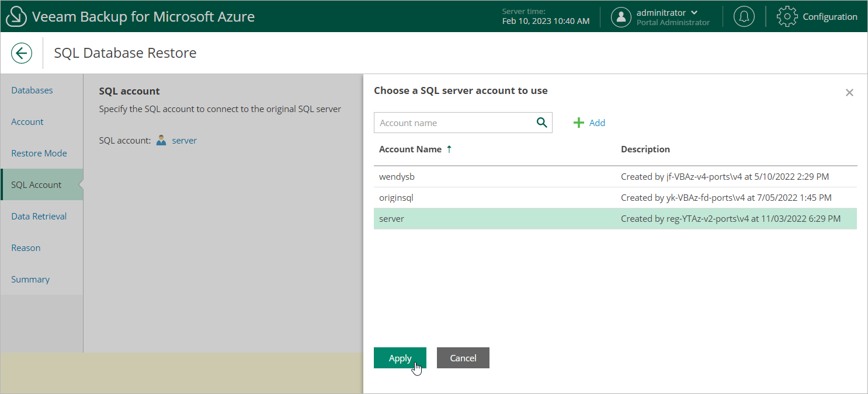Click the green plus Add icon

pyautogui.click(x=579, y=123)
